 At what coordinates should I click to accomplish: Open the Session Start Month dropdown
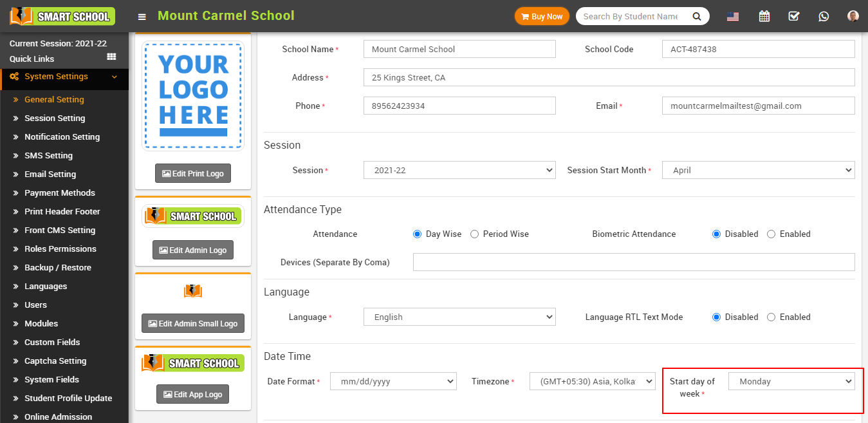tap(758, 171)
